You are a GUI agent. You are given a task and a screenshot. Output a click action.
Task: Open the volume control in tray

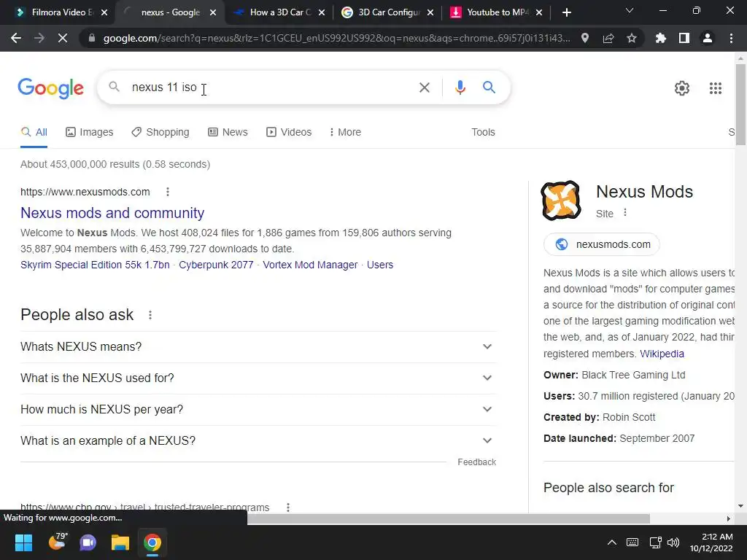[673, 542]
